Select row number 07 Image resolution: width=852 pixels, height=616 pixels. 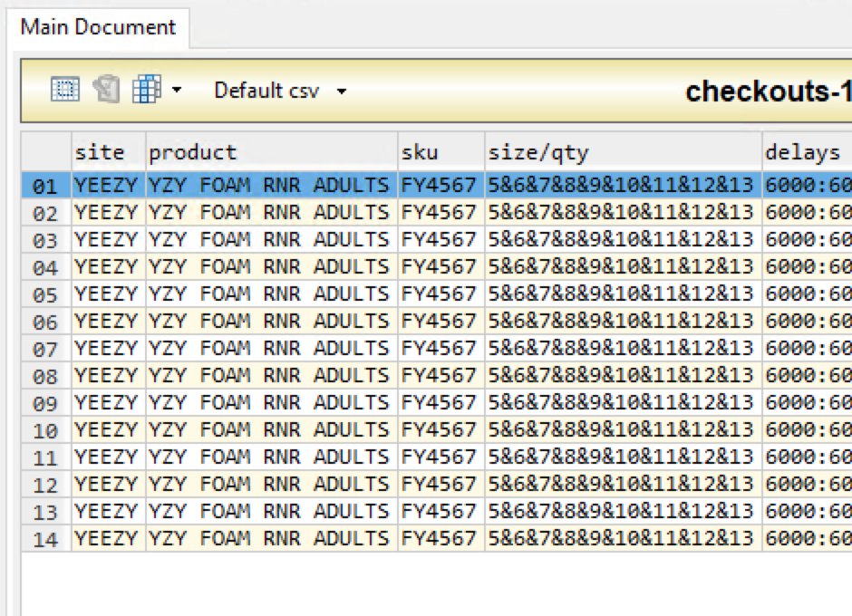tap(45, 348)
